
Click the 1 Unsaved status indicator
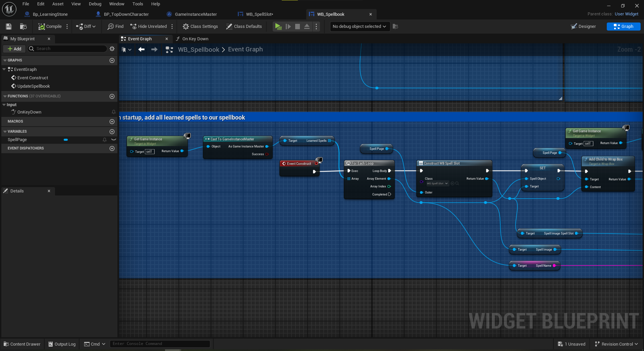coord(572,344)
